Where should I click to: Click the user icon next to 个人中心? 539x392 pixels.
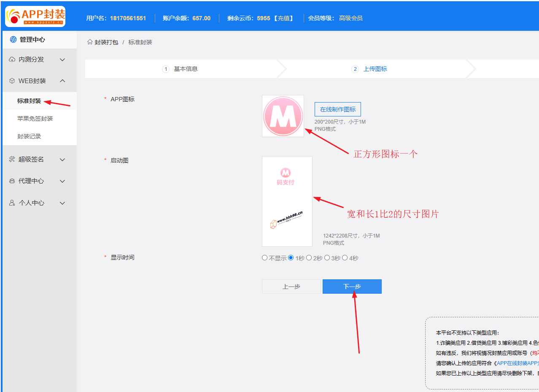point(12,203)
